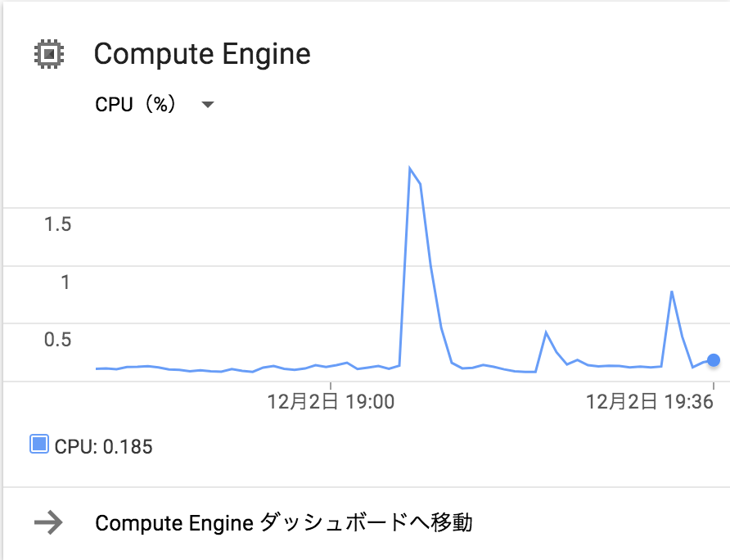
Task: Expand the metric selector under Compute Engine
Action: [208, 105]
